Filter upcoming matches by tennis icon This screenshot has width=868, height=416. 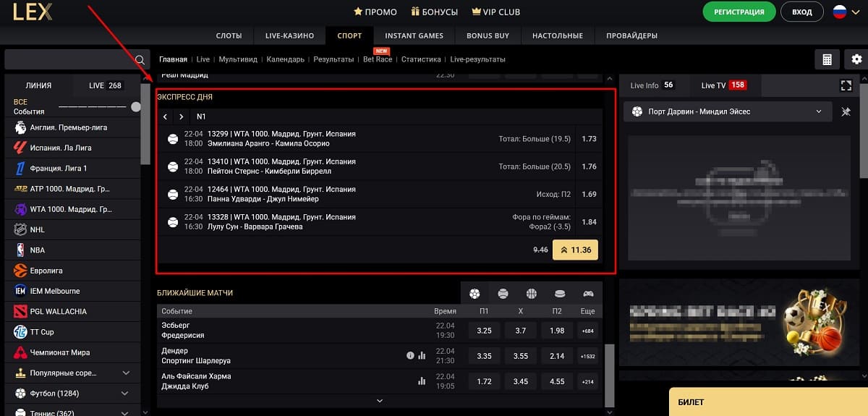click(x=503, y=293)
